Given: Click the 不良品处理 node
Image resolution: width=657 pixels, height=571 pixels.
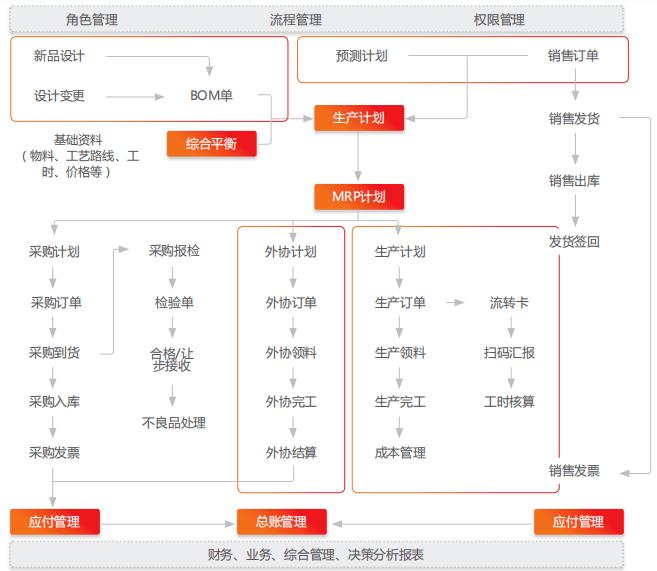Looking at the screenshot, I should [x=174, y=422].
